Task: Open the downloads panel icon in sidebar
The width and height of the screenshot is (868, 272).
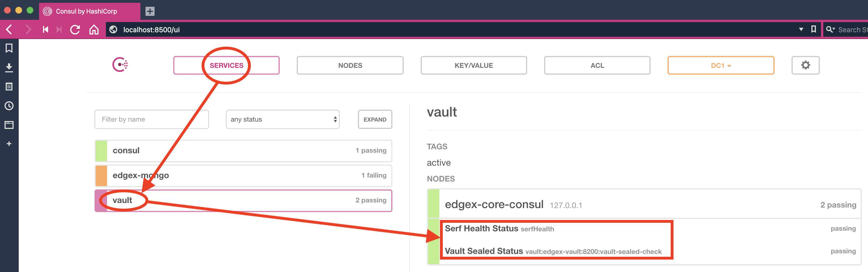Action: [9, 67]
